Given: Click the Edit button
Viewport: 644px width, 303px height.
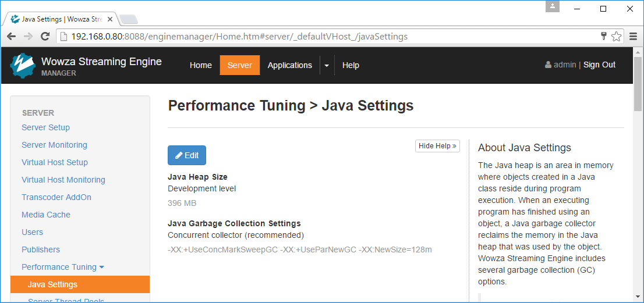Looking at the screenshot, I should [187, 155].
